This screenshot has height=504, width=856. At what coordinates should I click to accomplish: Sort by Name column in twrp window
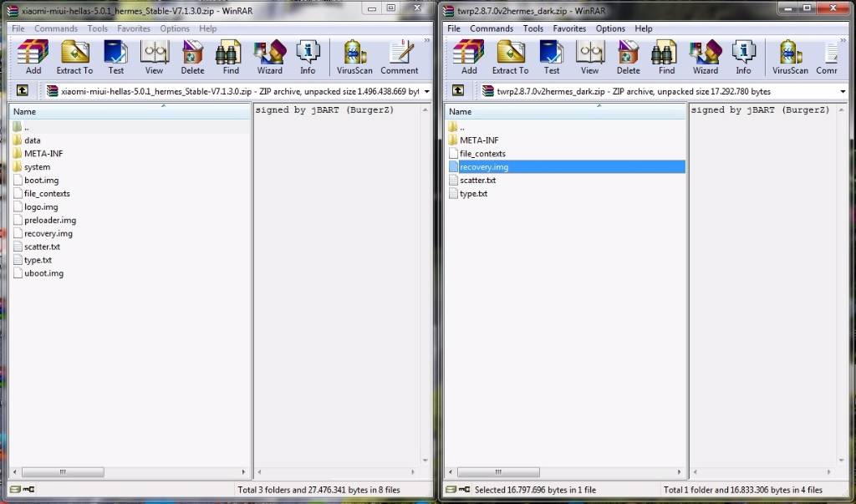point(565,111)
